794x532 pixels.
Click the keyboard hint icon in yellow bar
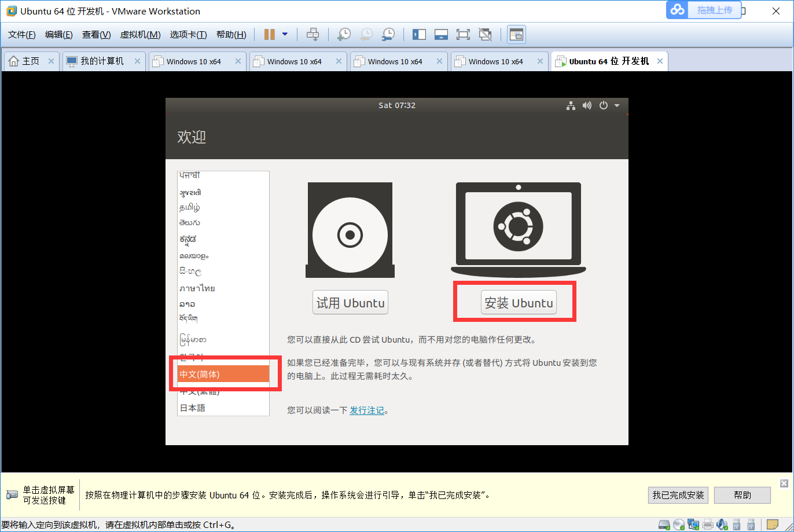point(12,495)
